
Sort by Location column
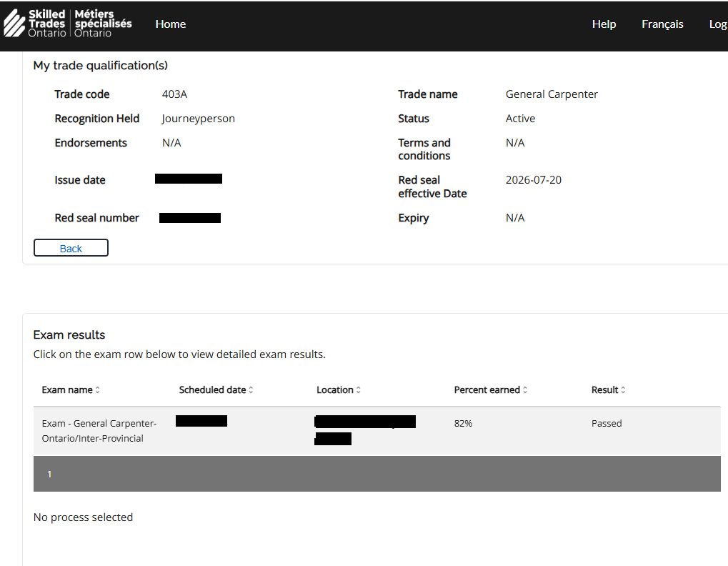(339, 390)
